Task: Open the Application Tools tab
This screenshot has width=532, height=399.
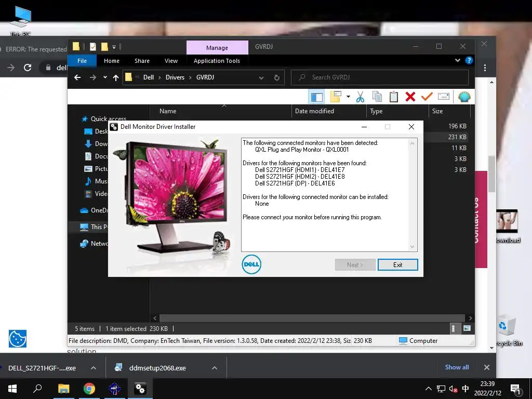Action: coord(217,61)
